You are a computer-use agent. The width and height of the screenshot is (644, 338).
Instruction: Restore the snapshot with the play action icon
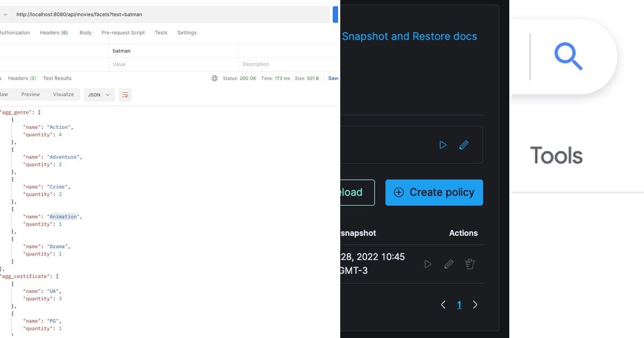tap(428, 263)
